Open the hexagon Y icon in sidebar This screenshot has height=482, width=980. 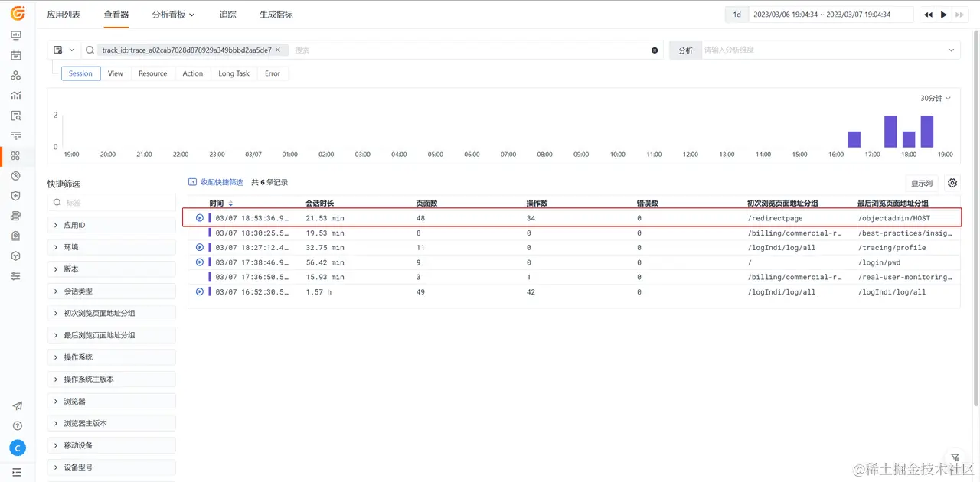[x=16, y=256]
